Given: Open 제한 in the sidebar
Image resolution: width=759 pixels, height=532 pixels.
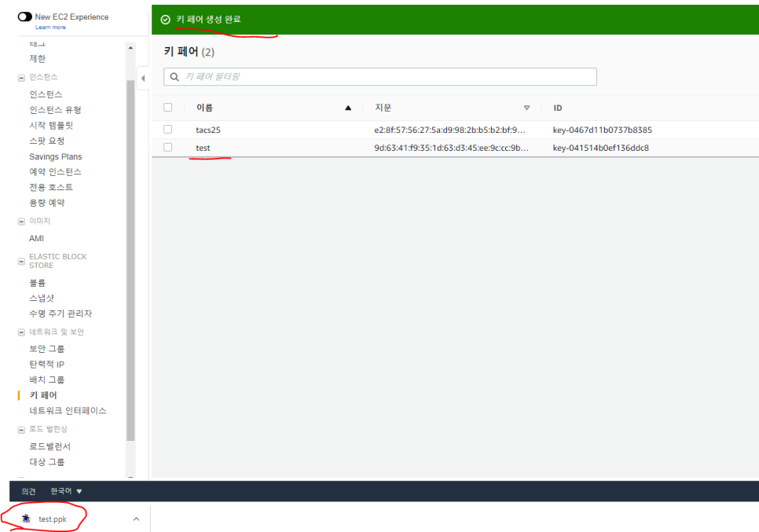Looking at the screenshot, I should tap(37, 59).
